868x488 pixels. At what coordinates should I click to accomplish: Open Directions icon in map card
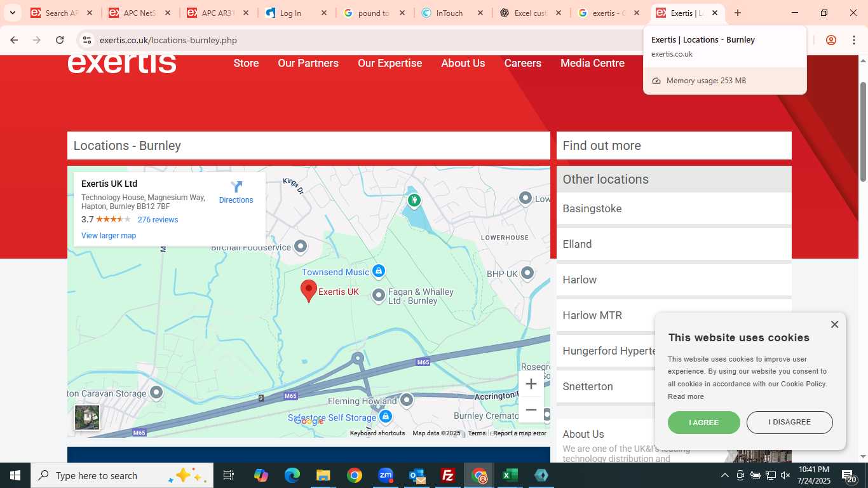[x=236, y=187]
